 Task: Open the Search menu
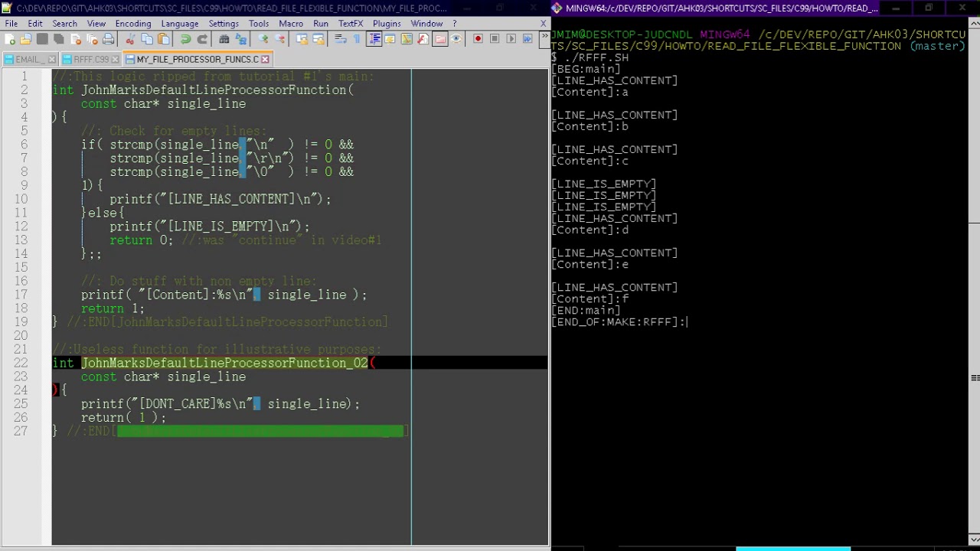[x=65, y=24]
